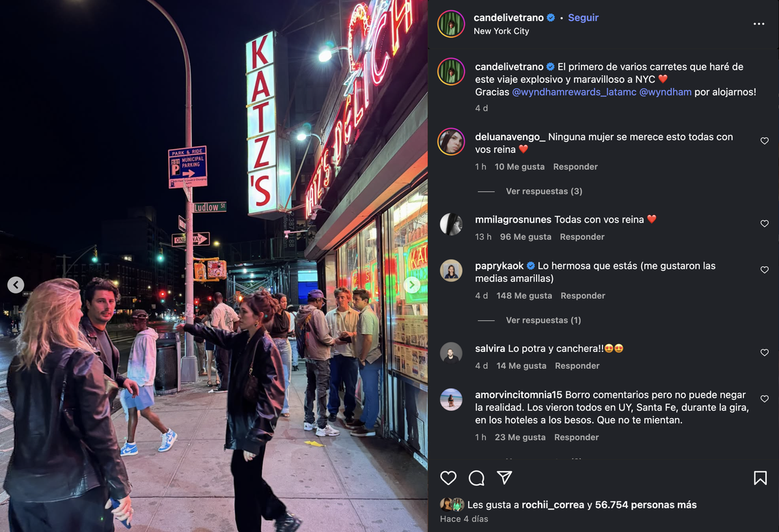This screenshot has height=532, width=779.
Task: Advance to the next photo in carousel
Action: tap(412, 285)
